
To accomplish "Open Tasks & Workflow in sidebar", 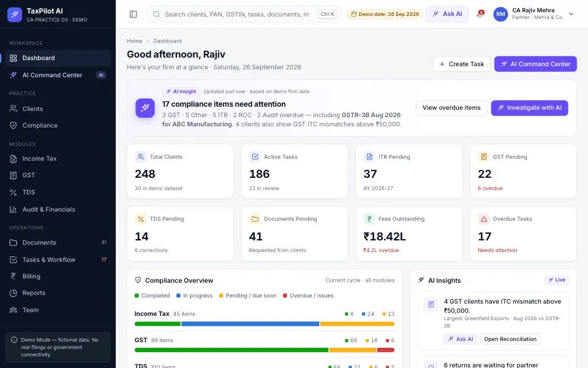I will (58, 259).
